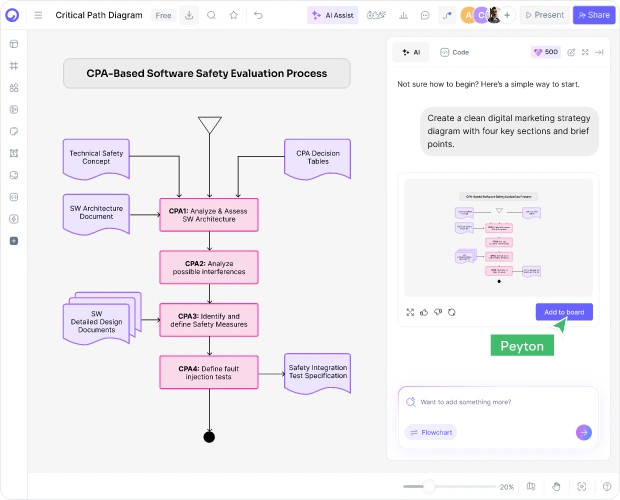Select the CPA1 Analyze & Assess node

click(209, 215)
